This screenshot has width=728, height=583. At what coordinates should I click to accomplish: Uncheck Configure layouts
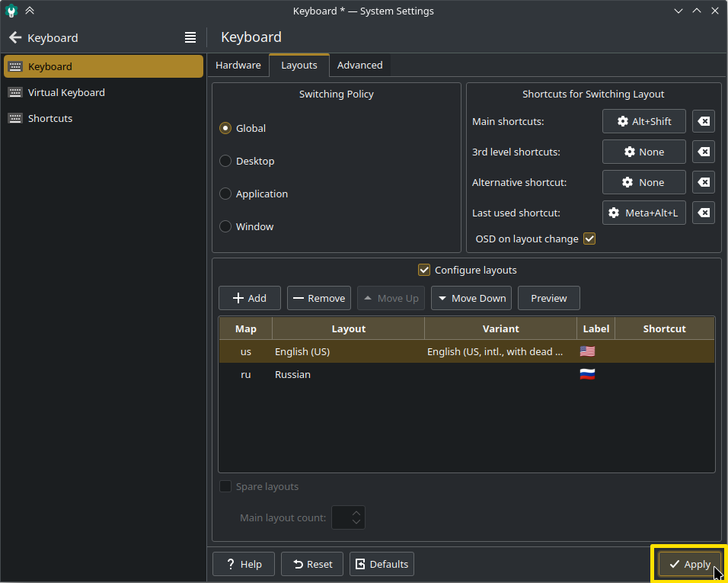click(424, 270)
